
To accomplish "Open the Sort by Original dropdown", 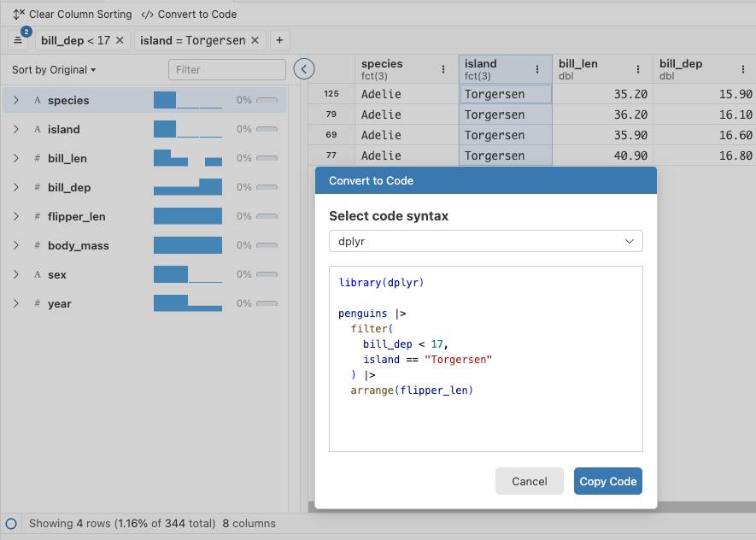I will pos(54,69).
